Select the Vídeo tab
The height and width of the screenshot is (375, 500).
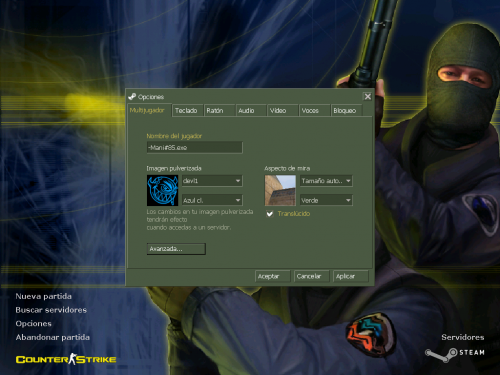coord(283,110)
